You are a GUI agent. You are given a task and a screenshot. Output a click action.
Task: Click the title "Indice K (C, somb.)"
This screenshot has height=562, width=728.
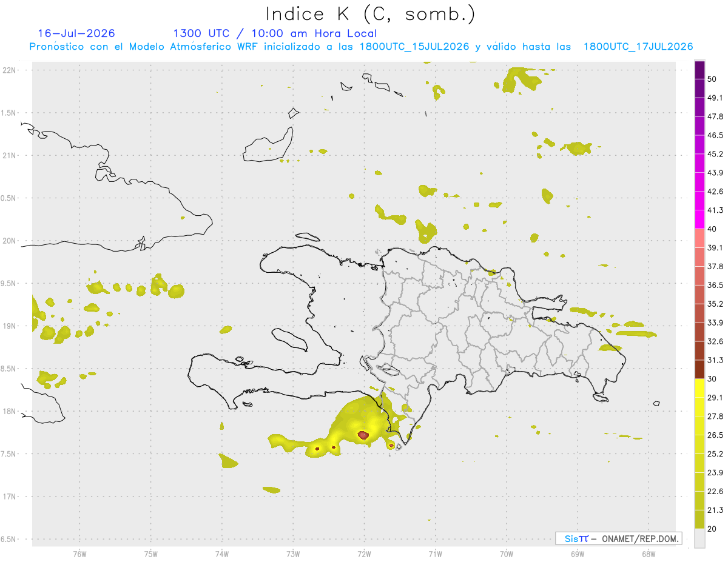[x=370, y=14]
